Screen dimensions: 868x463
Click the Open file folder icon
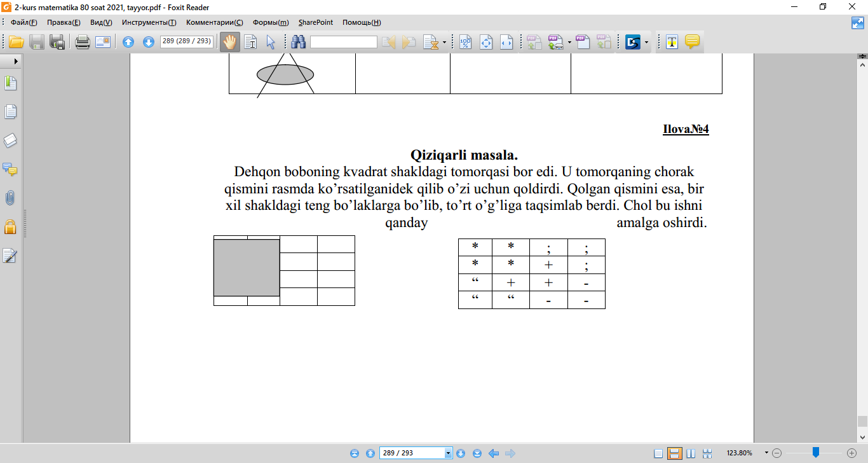pos(16,43)
